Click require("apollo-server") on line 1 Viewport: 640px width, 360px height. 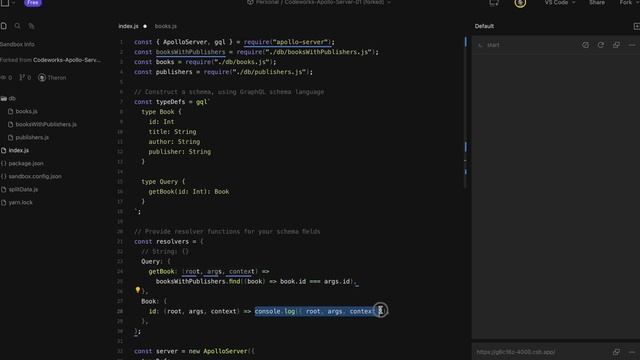288,42
